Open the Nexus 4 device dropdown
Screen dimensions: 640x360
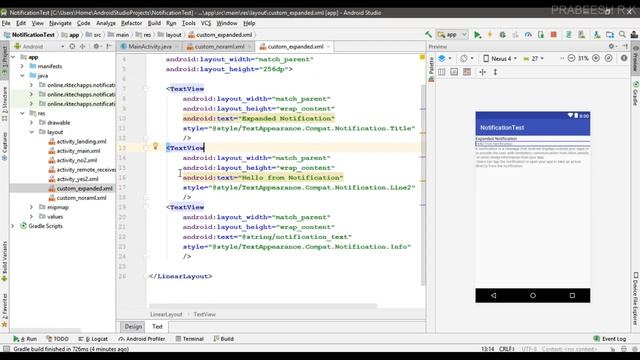[500, 58]
